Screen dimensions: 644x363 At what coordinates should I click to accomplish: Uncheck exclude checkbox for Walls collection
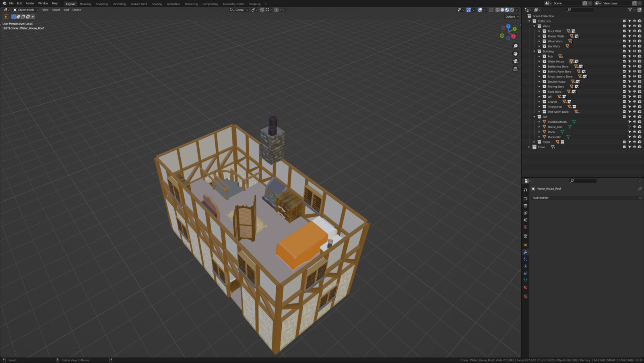tap(624, 26)
